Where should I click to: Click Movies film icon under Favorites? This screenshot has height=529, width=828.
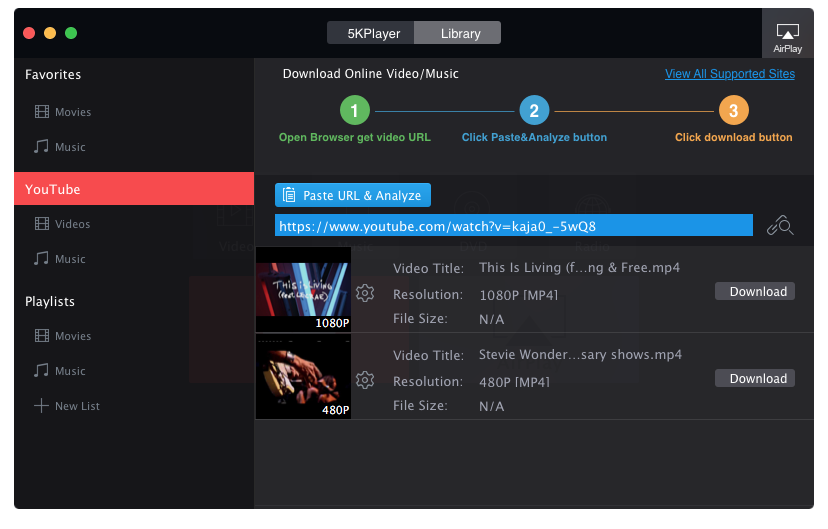click(42, 111)
